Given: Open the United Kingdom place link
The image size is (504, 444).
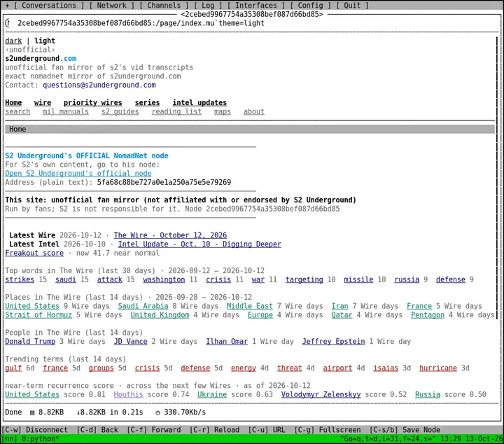Looking at the screenshot, I should pyautogui.click(x=160, y=315).
